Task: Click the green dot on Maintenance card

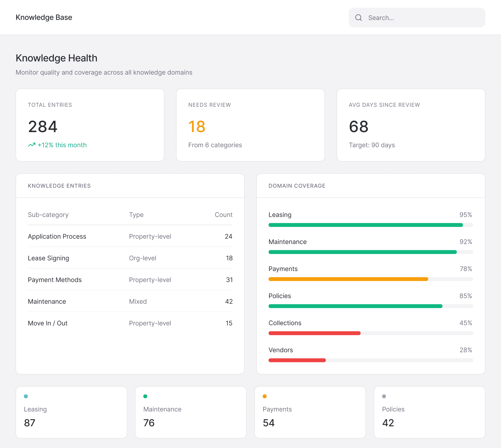Action: click(145, 396)
